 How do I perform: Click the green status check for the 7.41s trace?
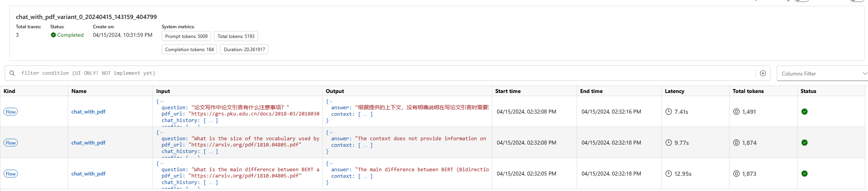[804, 112]
